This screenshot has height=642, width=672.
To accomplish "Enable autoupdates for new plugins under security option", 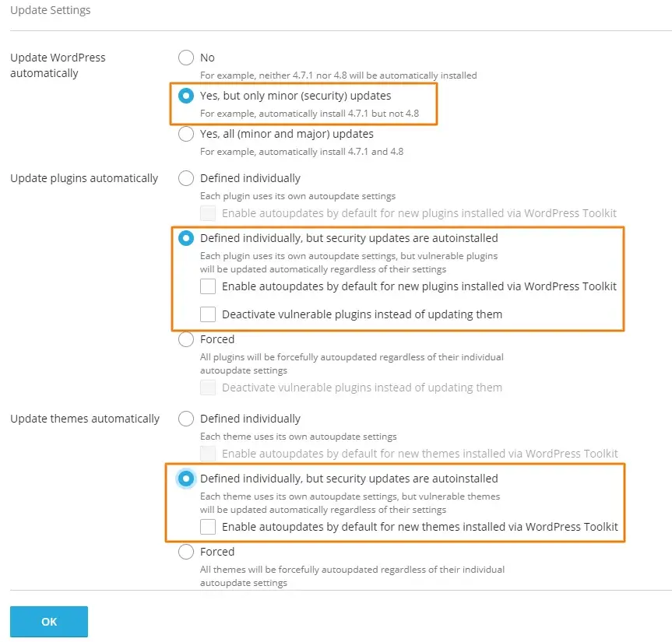I will click(208, 286).
